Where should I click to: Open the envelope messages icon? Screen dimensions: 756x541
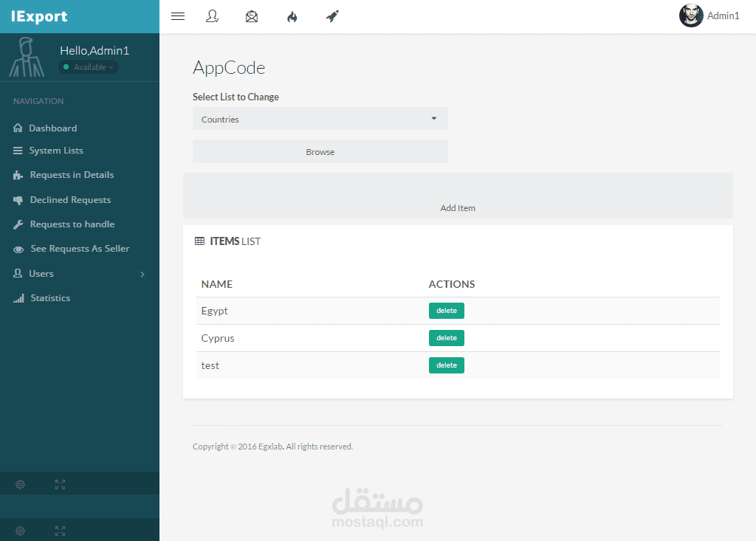click(252, 16)
